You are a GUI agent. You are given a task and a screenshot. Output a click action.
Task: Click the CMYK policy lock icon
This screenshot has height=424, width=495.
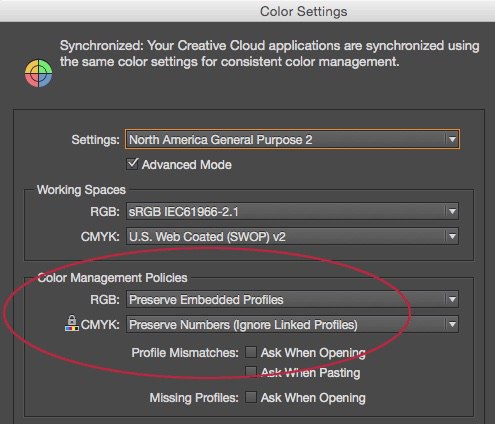[72, 323]
